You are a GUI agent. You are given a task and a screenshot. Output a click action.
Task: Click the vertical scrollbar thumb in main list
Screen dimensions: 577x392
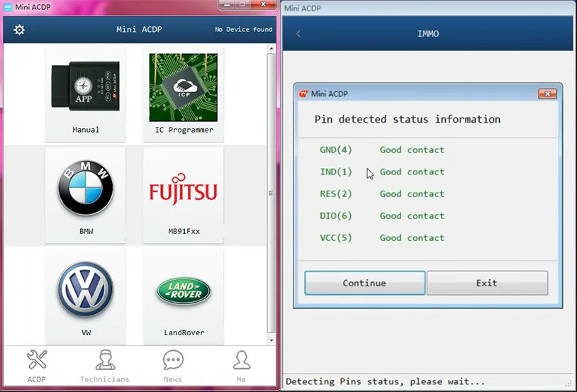tap(271, 194)
